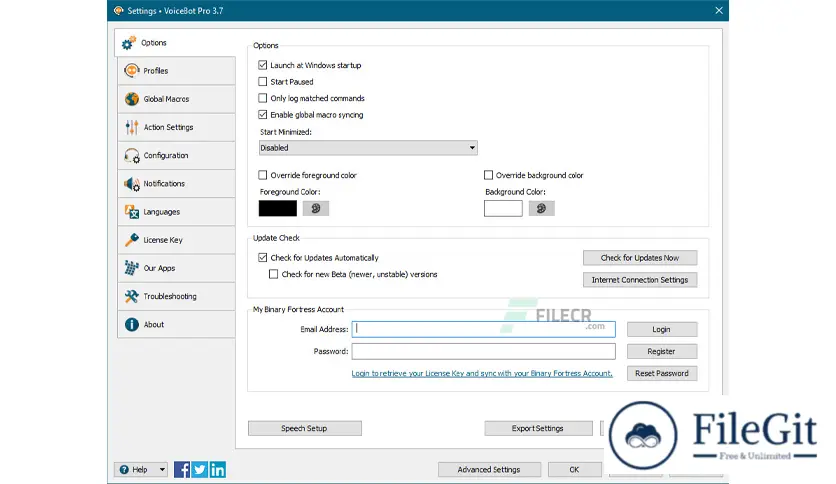Click the Global Macros globe icon
836x484 pixels.
(132, 99)
